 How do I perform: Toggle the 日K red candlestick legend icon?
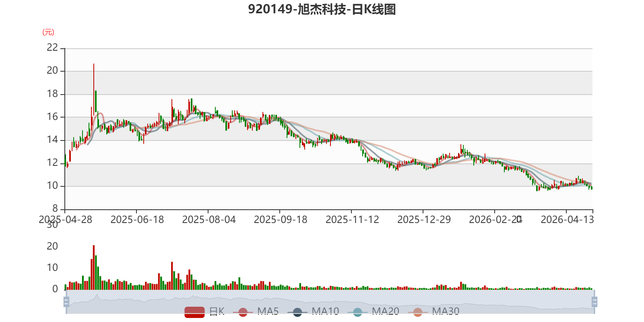click(194, 312)
